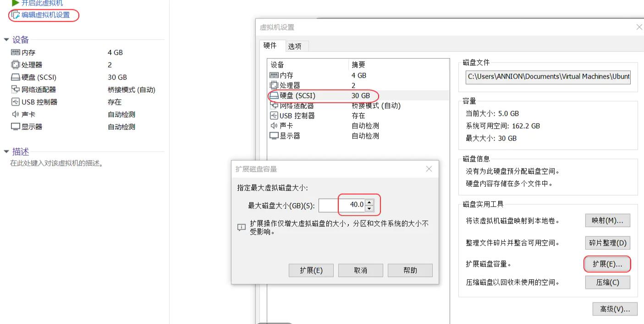Click the 处理器 icon in the settings hardware list

[x=274, y=85]
